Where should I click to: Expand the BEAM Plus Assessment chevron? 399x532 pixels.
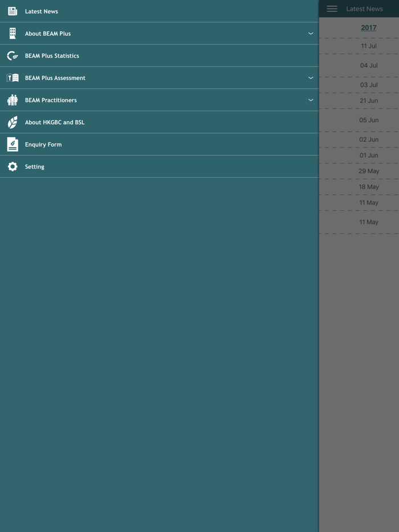311,77
